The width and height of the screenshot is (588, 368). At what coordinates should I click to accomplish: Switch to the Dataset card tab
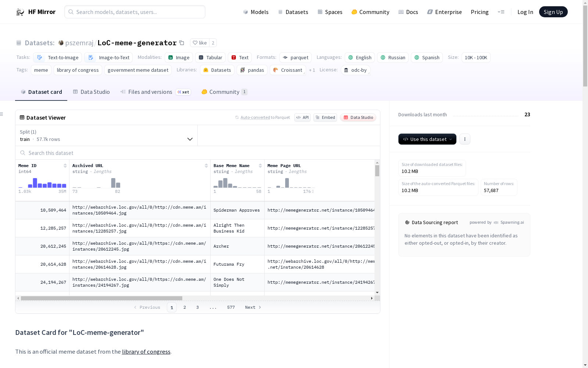pos(41,92)
